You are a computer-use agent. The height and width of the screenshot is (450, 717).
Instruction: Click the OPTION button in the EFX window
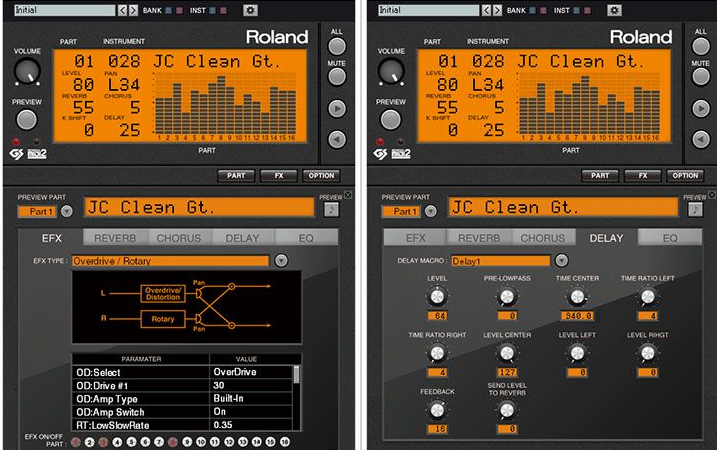321,176
